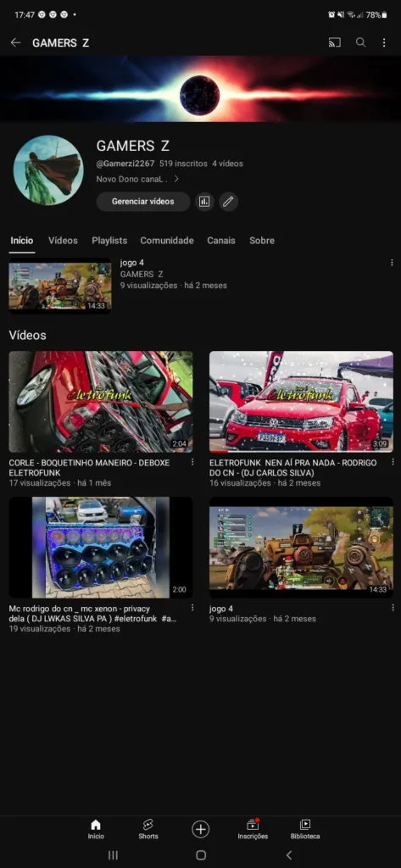Open the Cast to device icon

coord(335,42)
